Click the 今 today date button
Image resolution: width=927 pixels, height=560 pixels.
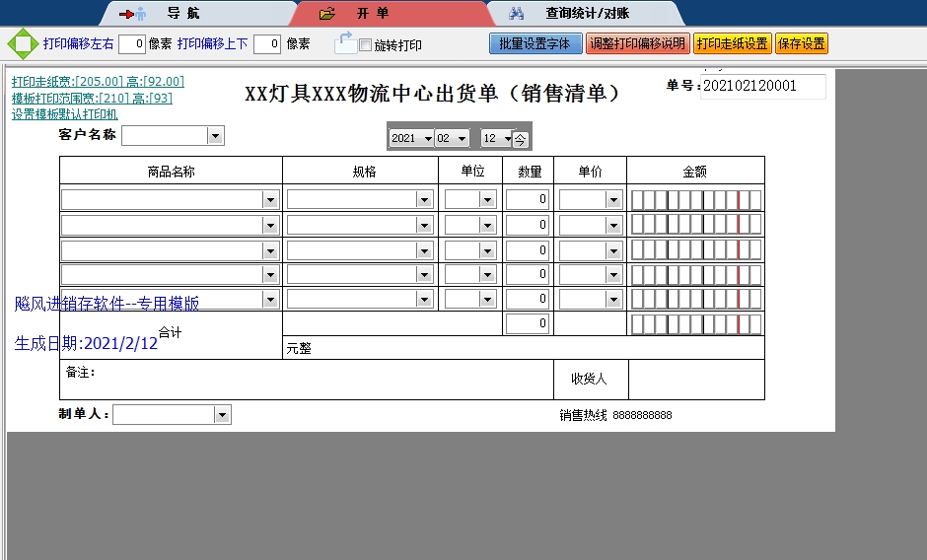(521, 139)
